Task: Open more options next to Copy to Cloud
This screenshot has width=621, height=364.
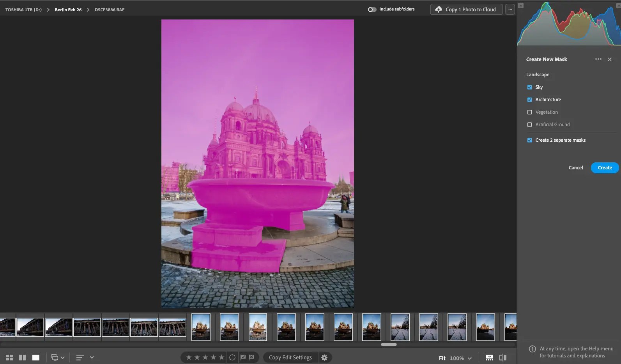Action: point(510,9)
